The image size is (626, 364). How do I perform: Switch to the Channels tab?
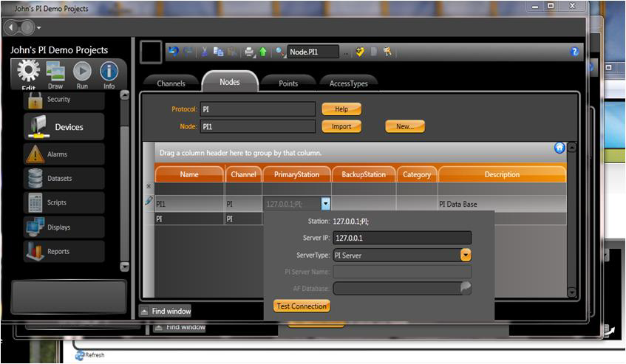171,83
